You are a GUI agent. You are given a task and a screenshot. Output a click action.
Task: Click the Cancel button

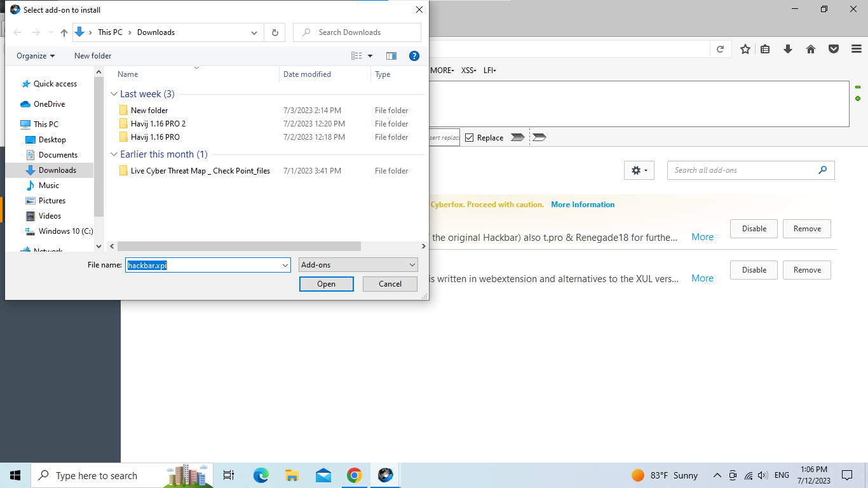390,284
